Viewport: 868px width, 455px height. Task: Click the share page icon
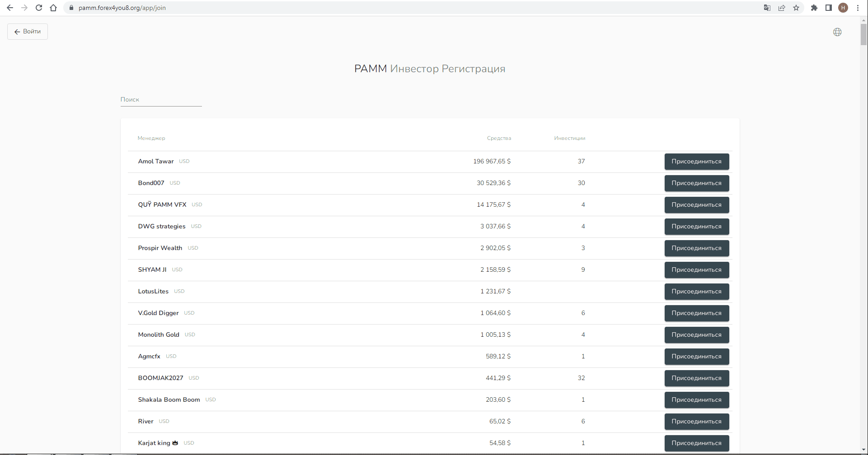coord(782,8)
